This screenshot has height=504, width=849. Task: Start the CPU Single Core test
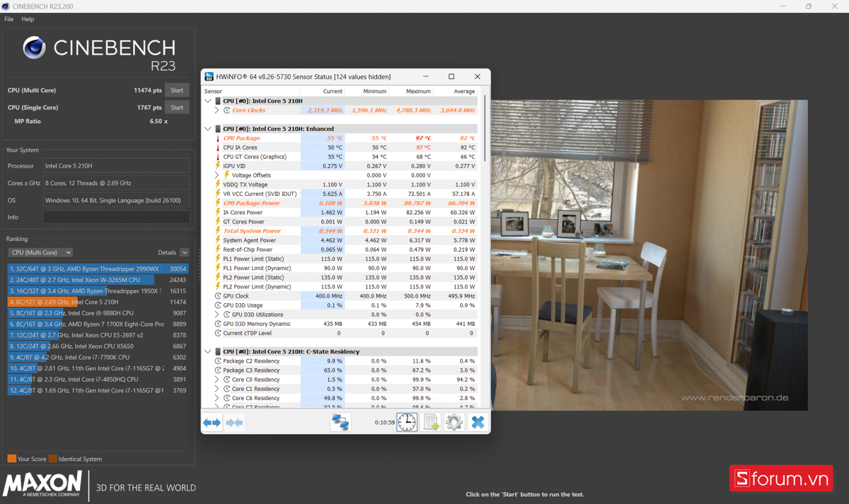pyautogui.click(x=177, y=107)
